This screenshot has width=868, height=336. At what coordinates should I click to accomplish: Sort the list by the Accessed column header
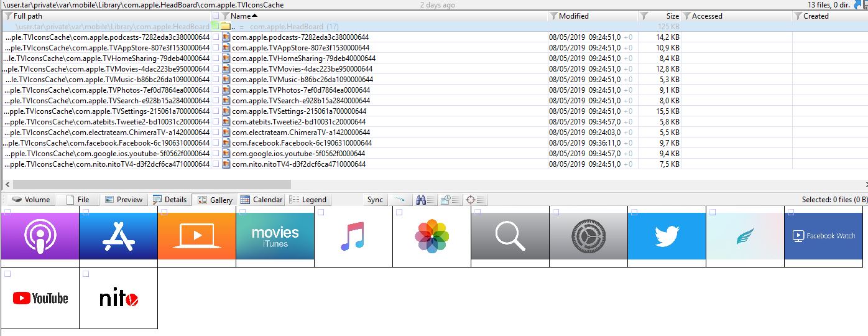click(x=707, y=16)
